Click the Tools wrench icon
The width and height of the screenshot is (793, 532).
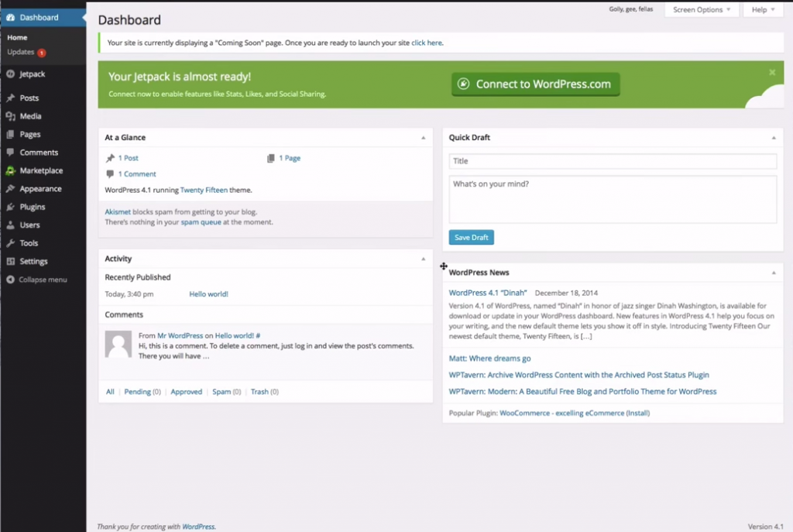pos(10,243)
